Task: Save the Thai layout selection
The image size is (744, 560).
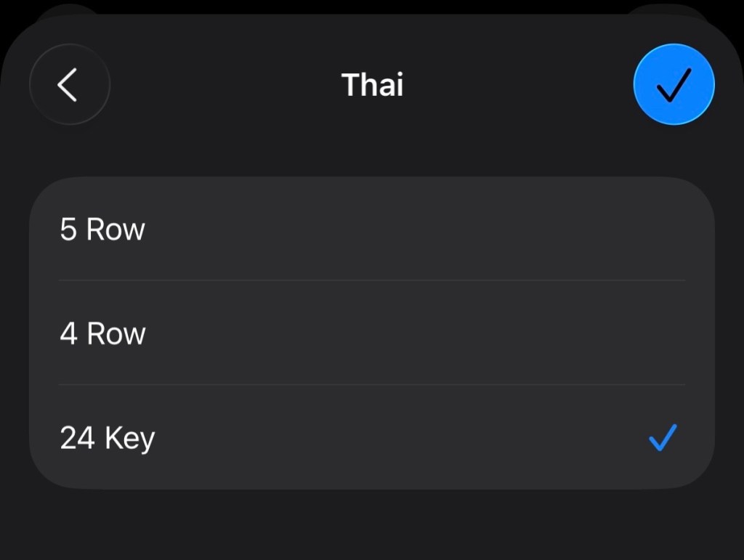Action: click(674, 85)
